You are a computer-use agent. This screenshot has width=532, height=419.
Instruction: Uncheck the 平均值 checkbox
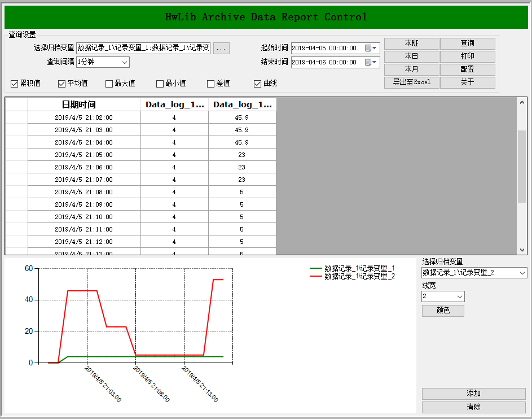pos(62,84)
